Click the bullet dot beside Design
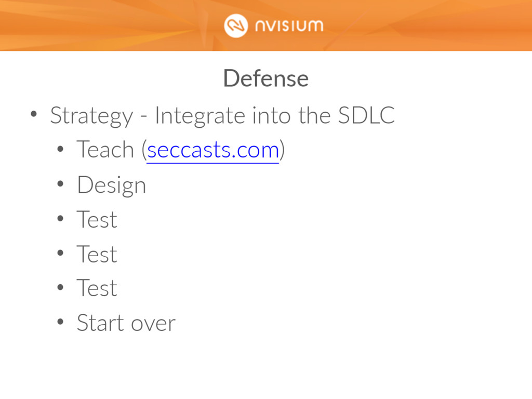The image size is (532, 399). point(60,184)
